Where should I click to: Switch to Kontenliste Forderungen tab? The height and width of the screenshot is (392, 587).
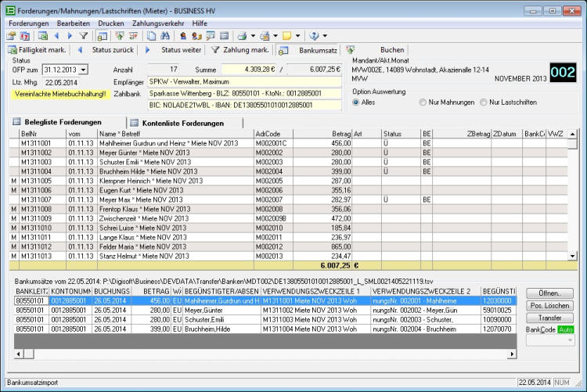tap(184, 123)
